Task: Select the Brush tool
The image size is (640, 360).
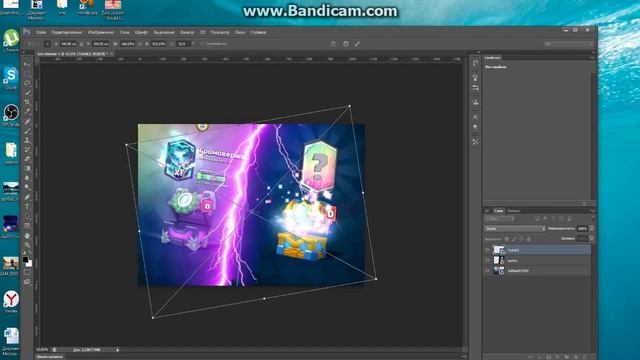Action: point(27,131)
